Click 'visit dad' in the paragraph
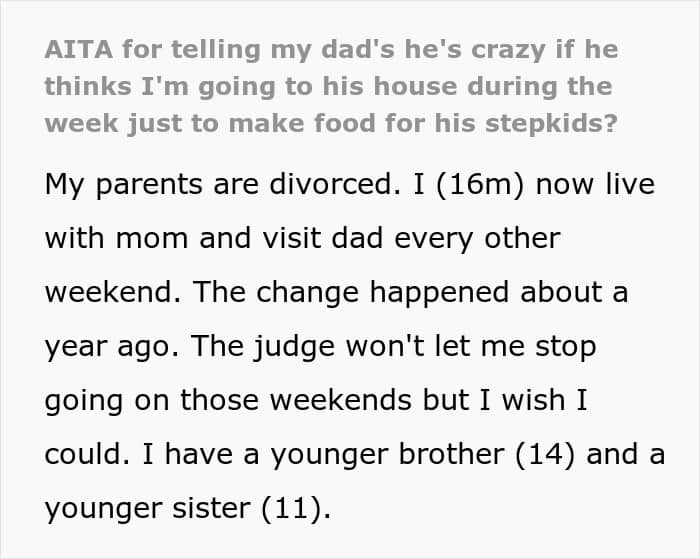This screenshot has height=559, width=700. [322, 238]
